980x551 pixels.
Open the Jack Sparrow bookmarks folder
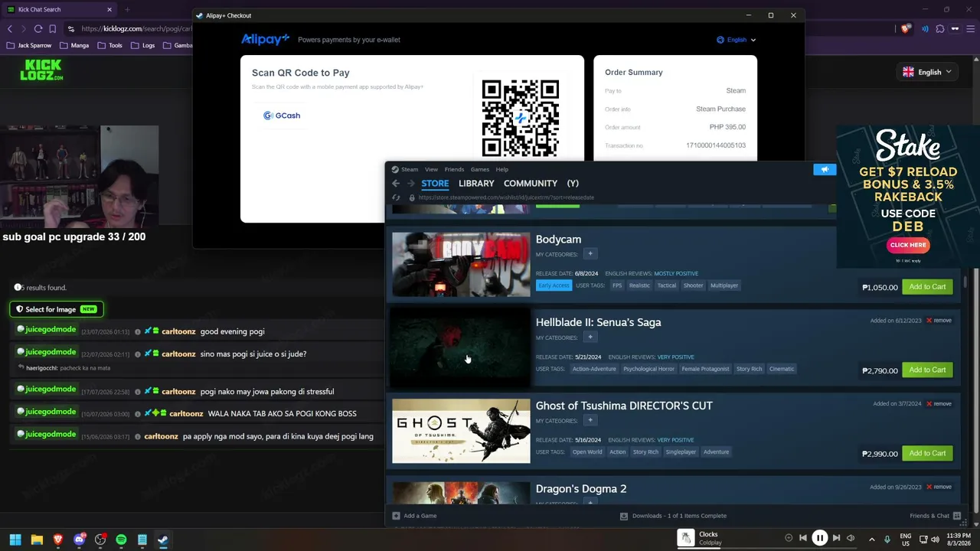tap(29, 45)
